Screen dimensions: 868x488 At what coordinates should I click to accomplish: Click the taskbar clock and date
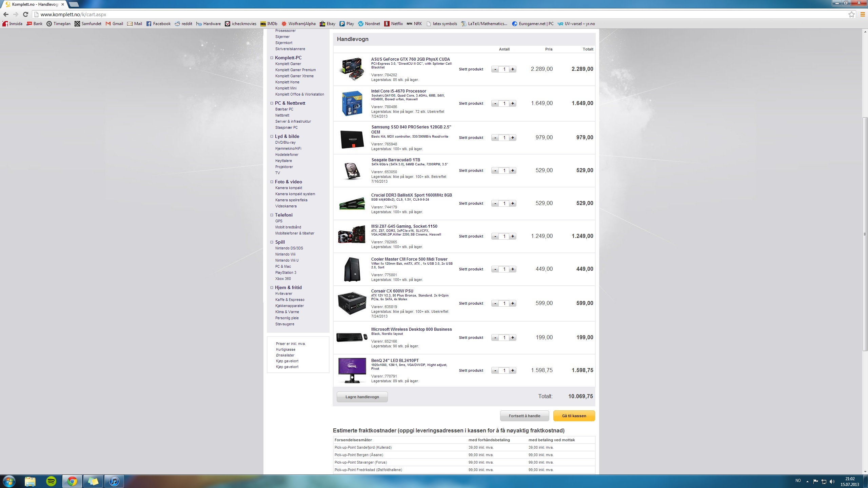850,482
